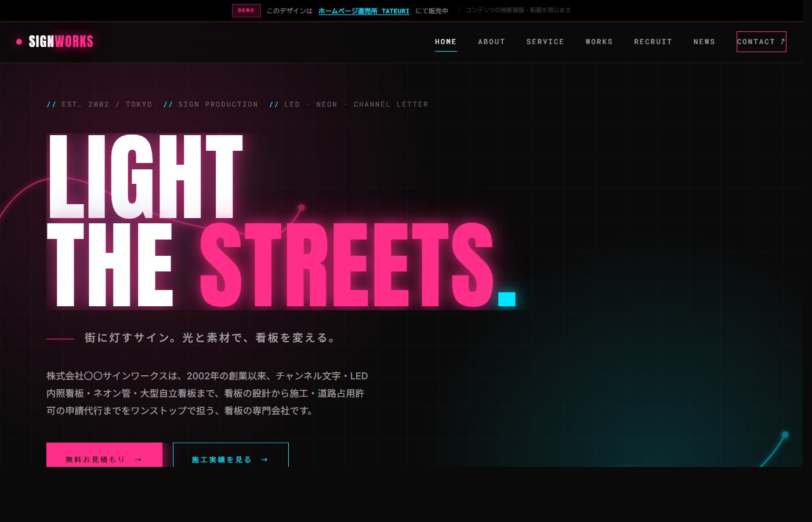
Task: Open the ABOUT nav item
Action: tap(491, 42)
